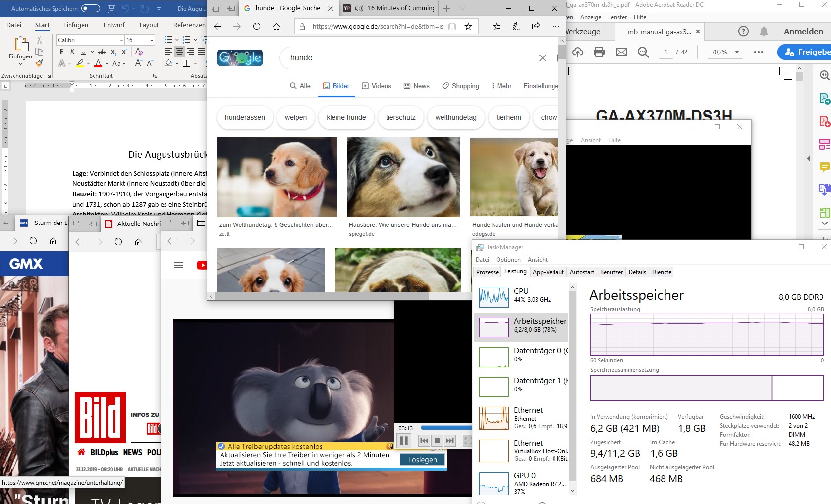Open the Prozesse tab in Task-Manager
831x504 pixels.
pyautogui.click(x=487, y=272)
